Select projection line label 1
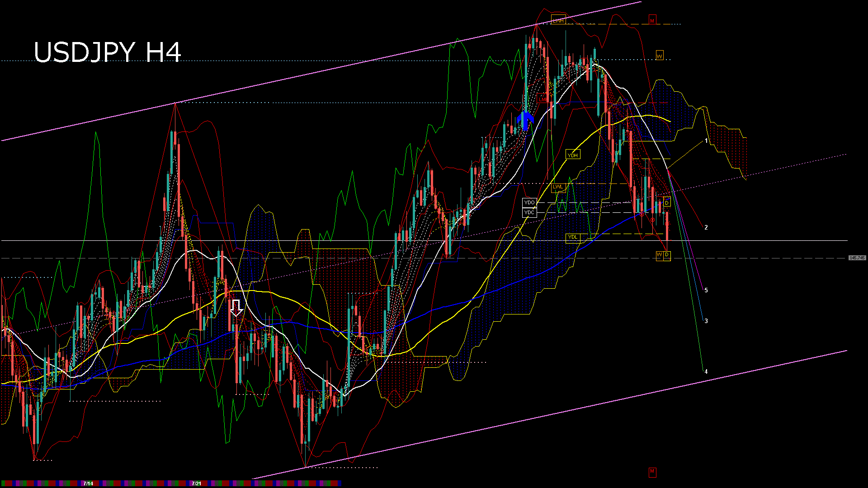The width and height of the screenshot is (868, 488). click(706, 141)
